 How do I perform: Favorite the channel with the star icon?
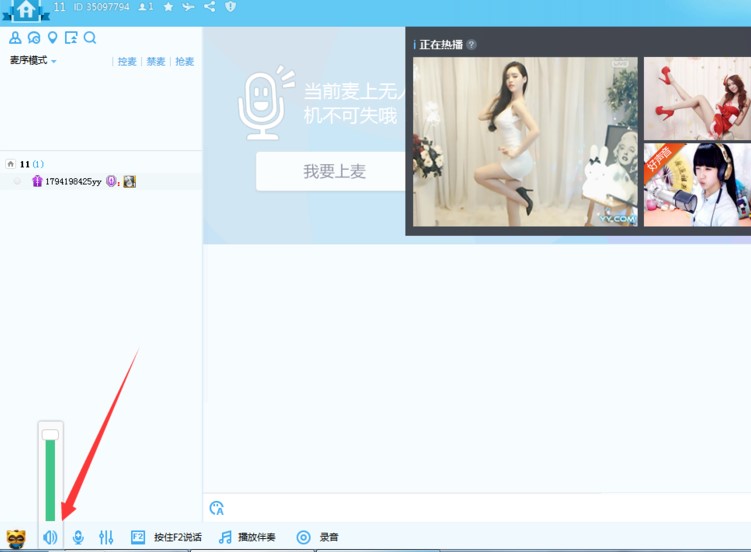168,7
